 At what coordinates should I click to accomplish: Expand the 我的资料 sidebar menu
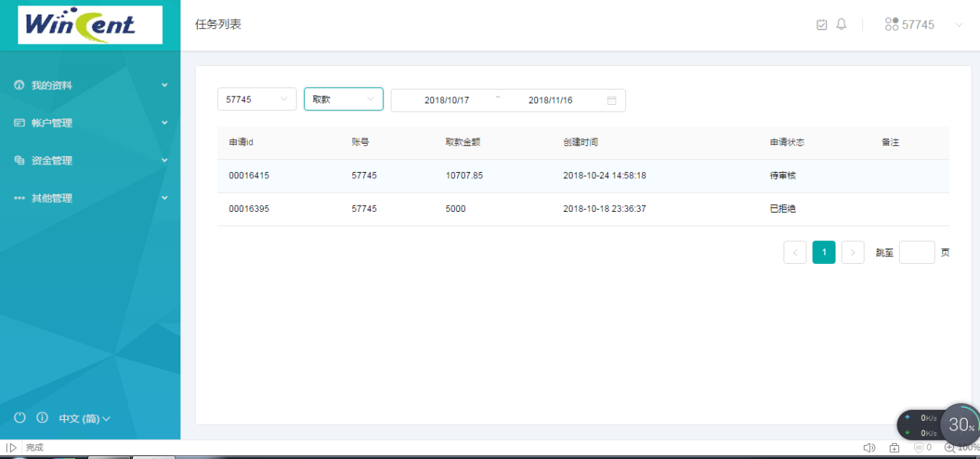coord(90,86)
